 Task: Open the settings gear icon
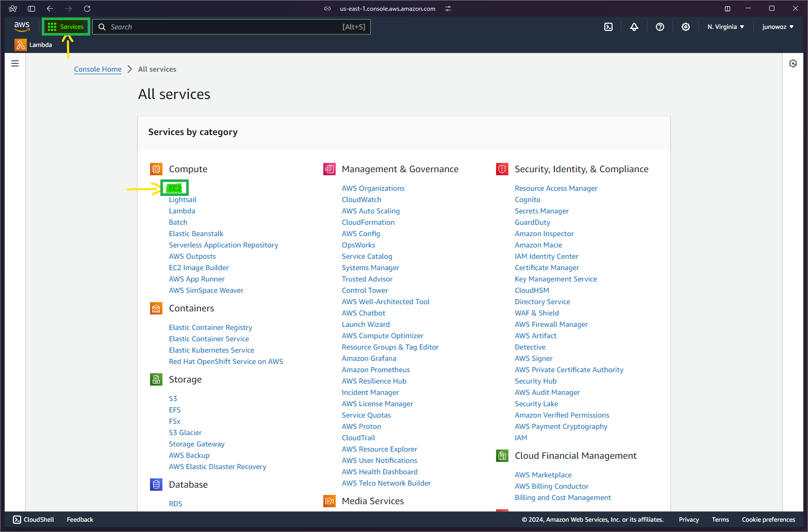pos(686,27)
